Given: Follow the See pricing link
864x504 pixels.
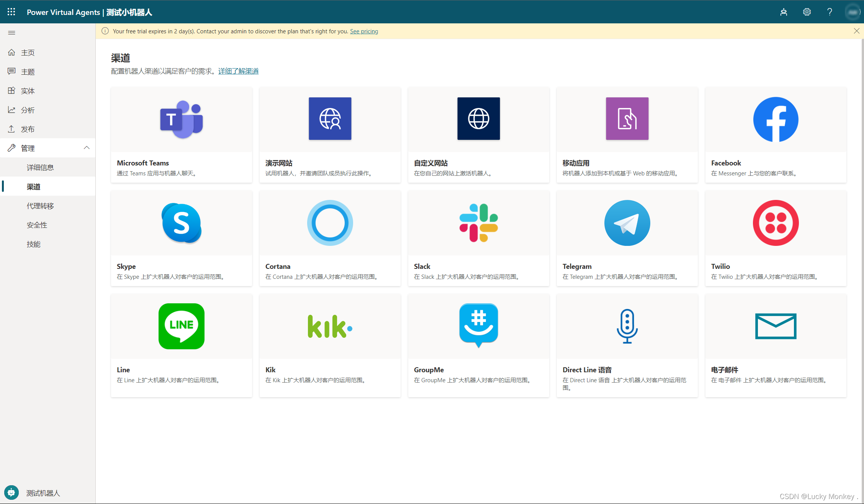Looking at the screenshot, I should point(364,31).
